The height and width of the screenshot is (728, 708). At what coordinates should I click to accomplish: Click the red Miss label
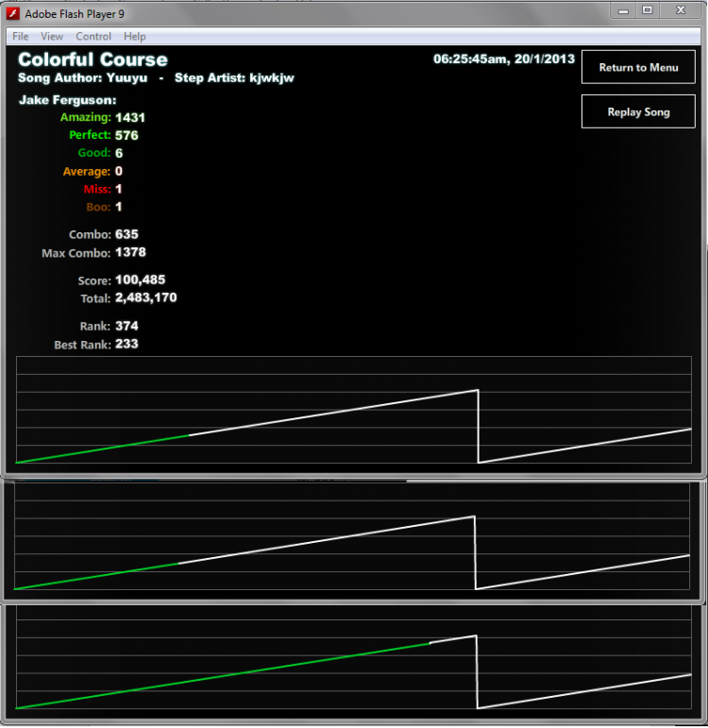(x=97, y=189)
